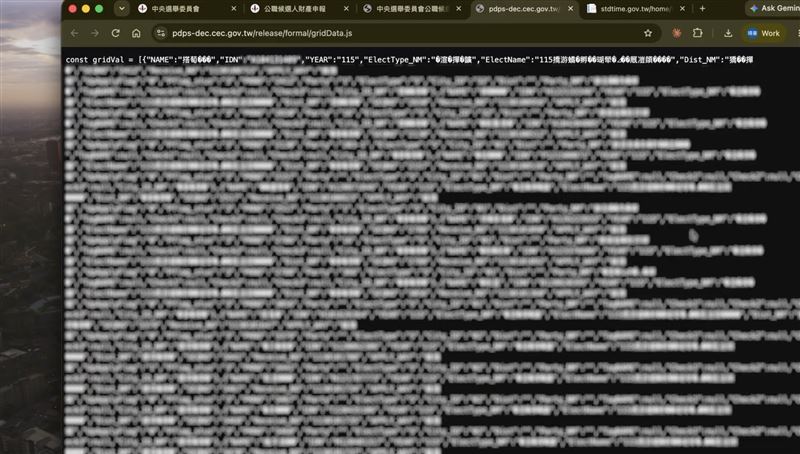800x454 pixels.
Task: Minimize the browser window with yellow button
Action: [x=86, y=9]
